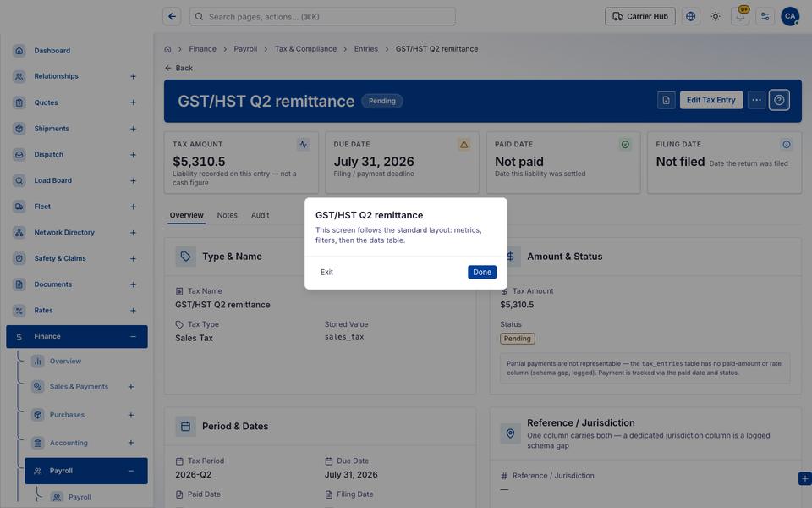The image size is (812, 508).
Task: Expand the Fleet sidebar section
Action: (x=133, y=207)
